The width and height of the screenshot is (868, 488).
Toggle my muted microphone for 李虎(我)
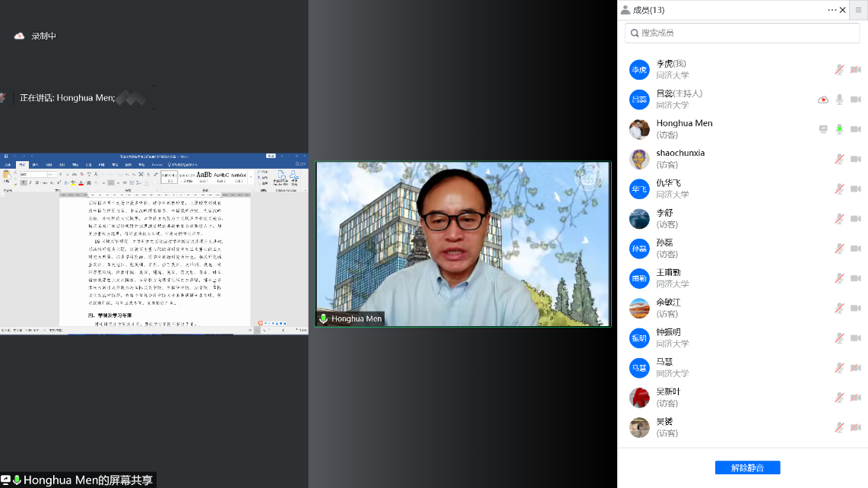click(839, 70)
